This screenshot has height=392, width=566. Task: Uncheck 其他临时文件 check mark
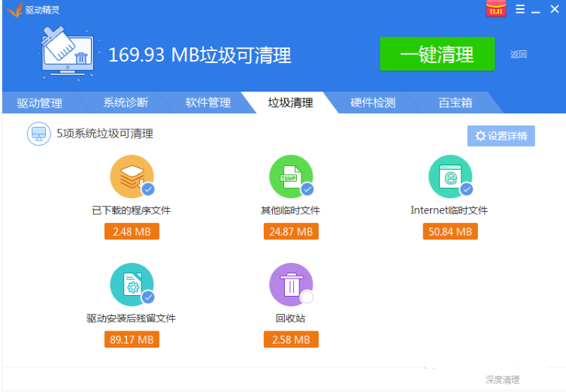pyautogui.click(x=307, y=189)
